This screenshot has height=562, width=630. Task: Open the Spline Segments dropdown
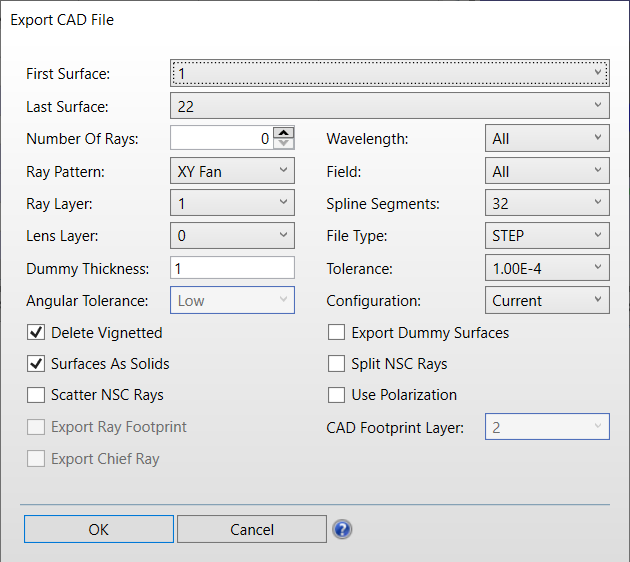[x=547, y=203]
